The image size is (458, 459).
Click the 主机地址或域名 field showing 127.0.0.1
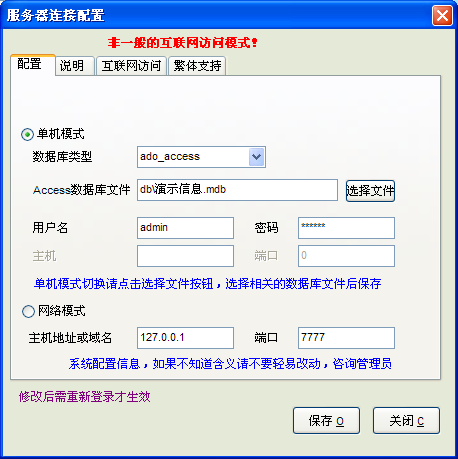(x=185, y=338)
